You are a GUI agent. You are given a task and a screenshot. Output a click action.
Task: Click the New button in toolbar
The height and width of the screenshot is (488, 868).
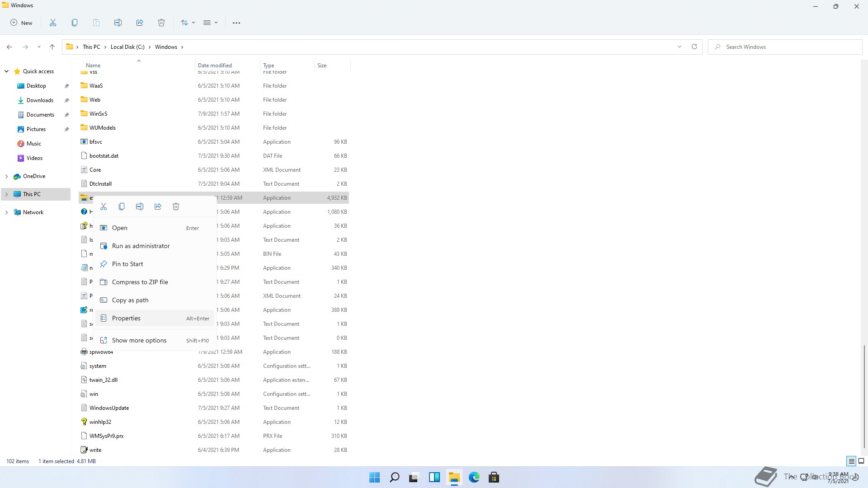[22, 23]
